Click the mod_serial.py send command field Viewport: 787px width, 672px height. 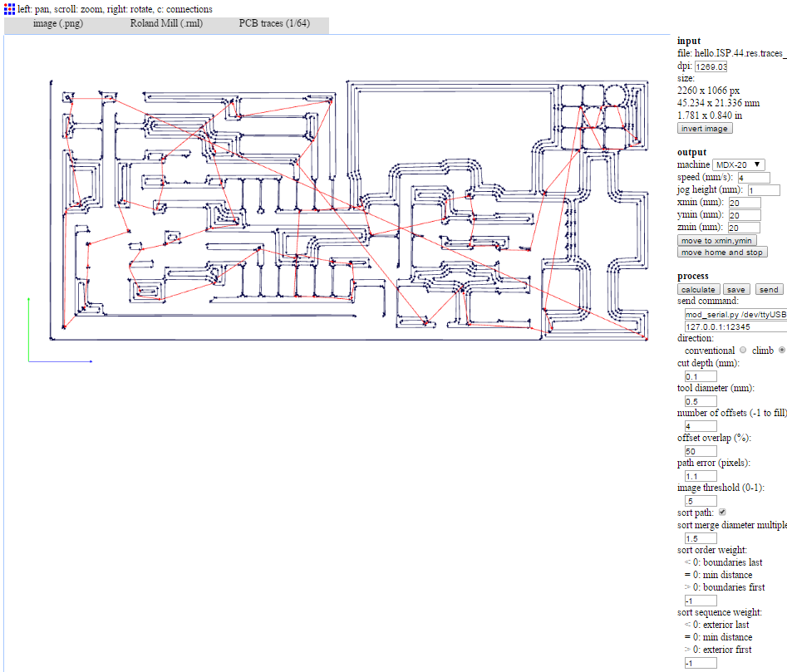735,315
